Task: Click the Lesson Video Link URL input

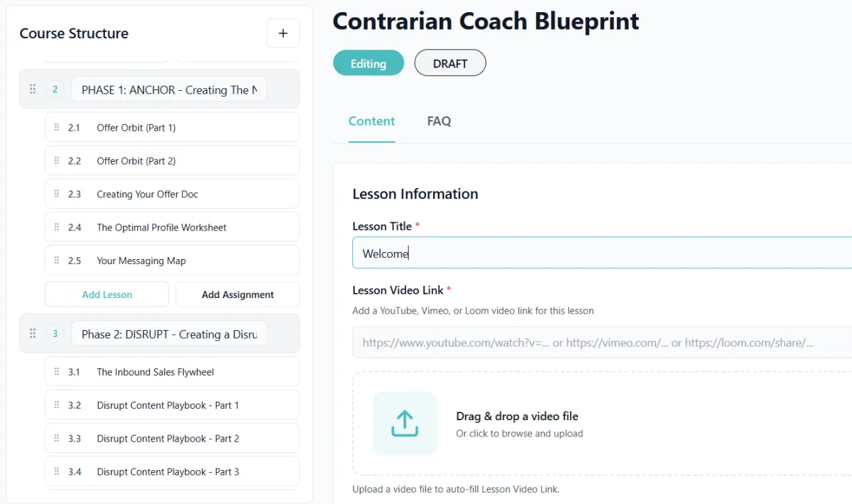Action: 602,343
